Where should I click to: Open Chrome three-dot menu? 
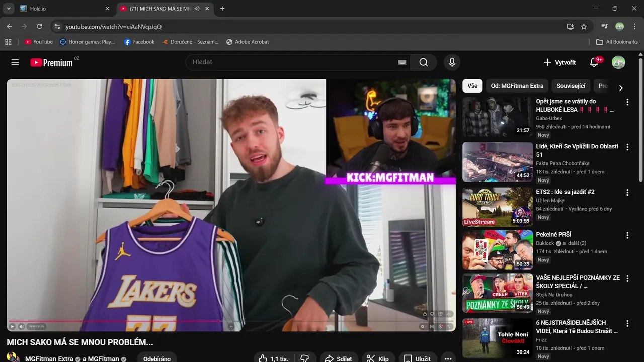[x=635, y=26]
